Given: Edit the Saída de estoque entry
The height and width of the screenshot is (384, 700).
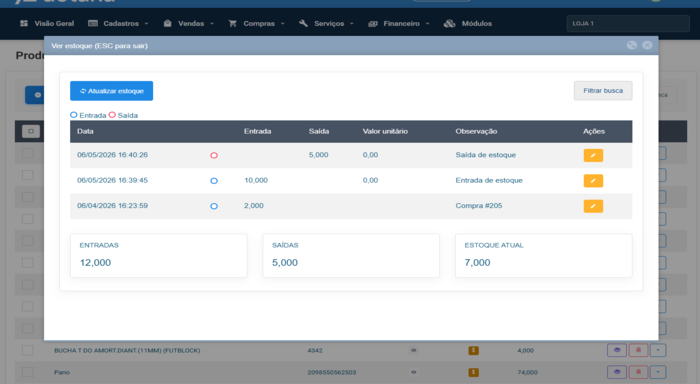Looking at the screenshot, I should [593, 155].
